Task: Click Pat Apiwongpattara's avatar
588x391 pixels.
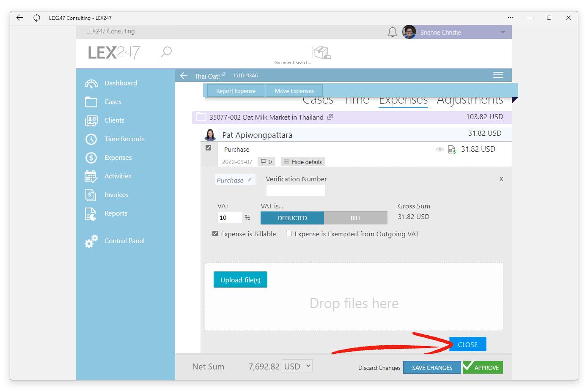Action: (x=210, y=135)
